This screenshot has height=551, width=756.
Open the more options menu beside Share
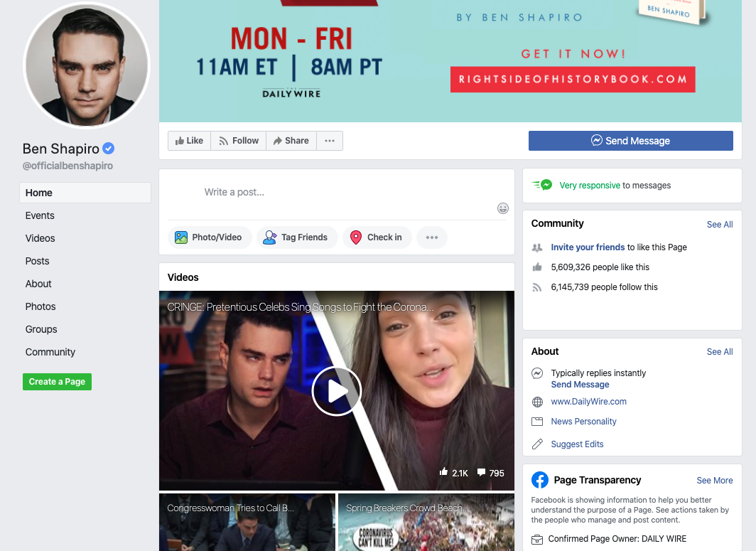[x=330, y=141]
